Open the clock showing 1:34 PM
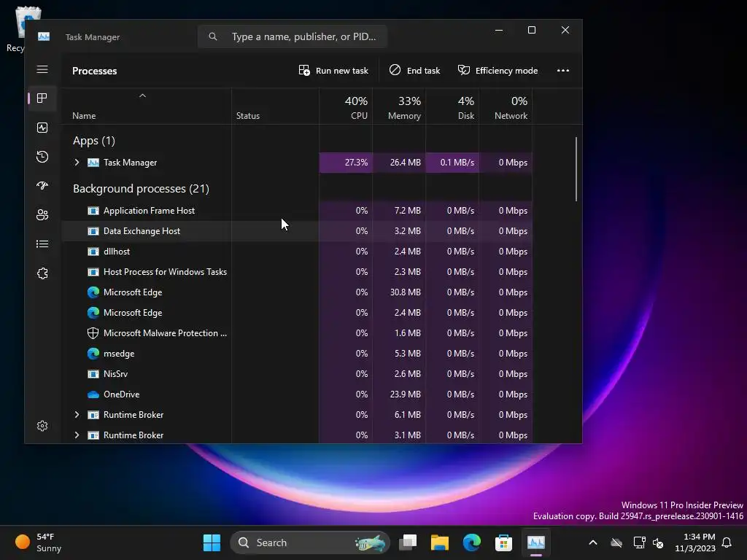This screenshot has width=747, height=560. (x=695, y=542)
